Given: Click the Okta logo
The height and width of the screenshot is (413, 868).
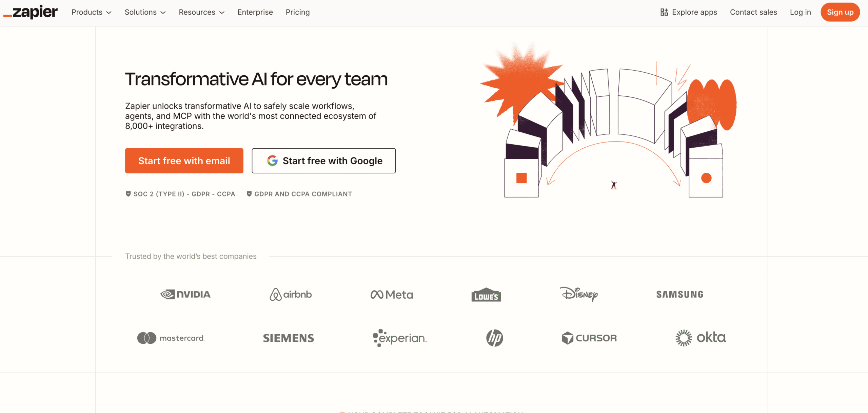Looking at the screenshot, I should pos(701,337).
